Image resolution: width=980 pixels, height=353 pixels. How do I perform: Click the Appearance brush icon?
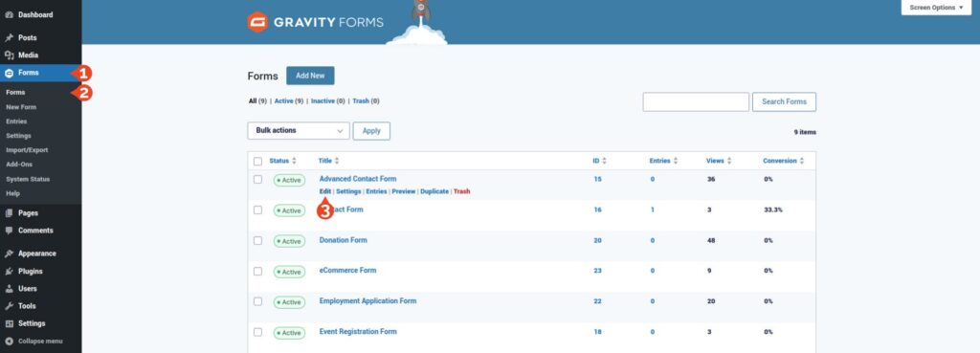[10, 254]
